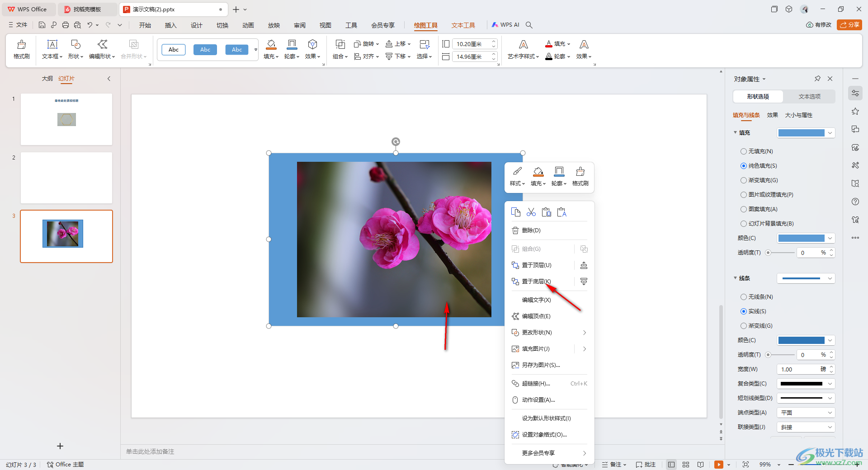Click Format Painter in mini toolbar
Screen dimensions: 868x470
(580, 176)
